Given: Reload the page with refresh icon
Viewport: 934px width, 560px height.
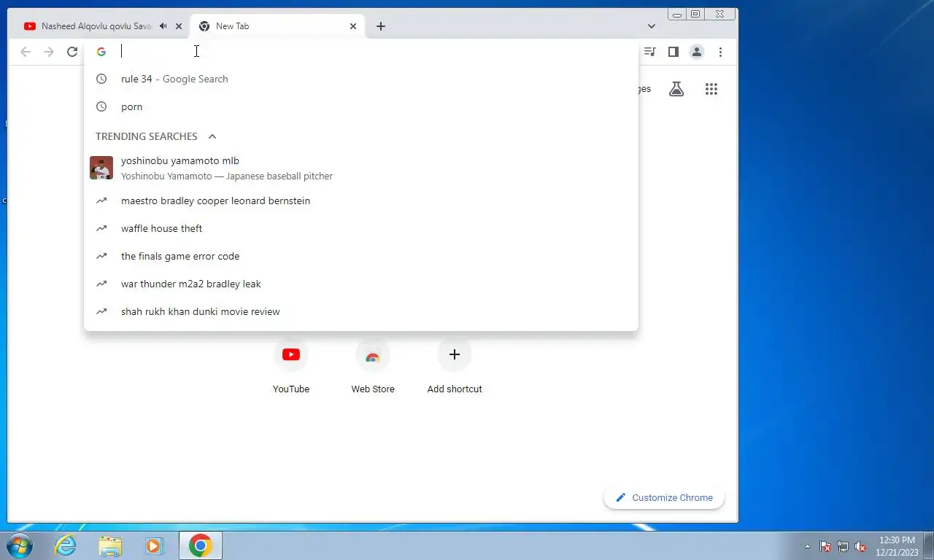Looking at the screenshot, I should tap(72, 52).
